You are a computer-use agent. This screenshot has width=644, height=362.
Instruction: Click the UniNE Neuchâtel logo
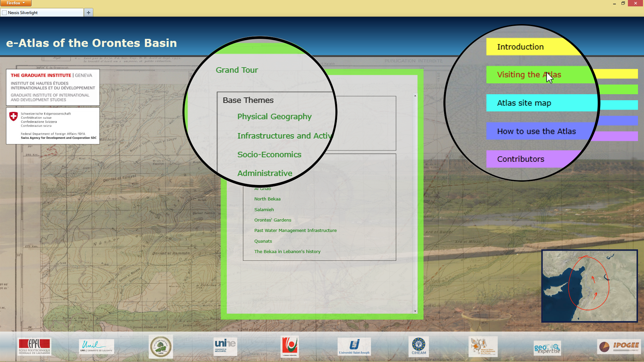225,346
